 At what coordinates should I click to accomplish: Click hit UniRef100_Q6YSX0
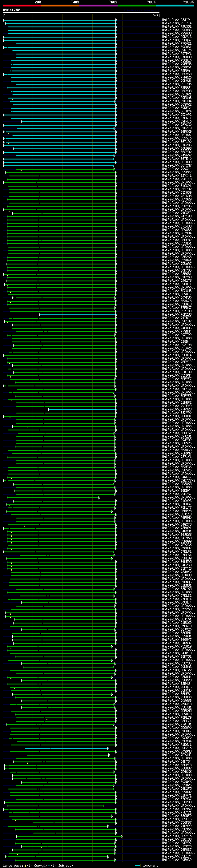pos(176,125)
